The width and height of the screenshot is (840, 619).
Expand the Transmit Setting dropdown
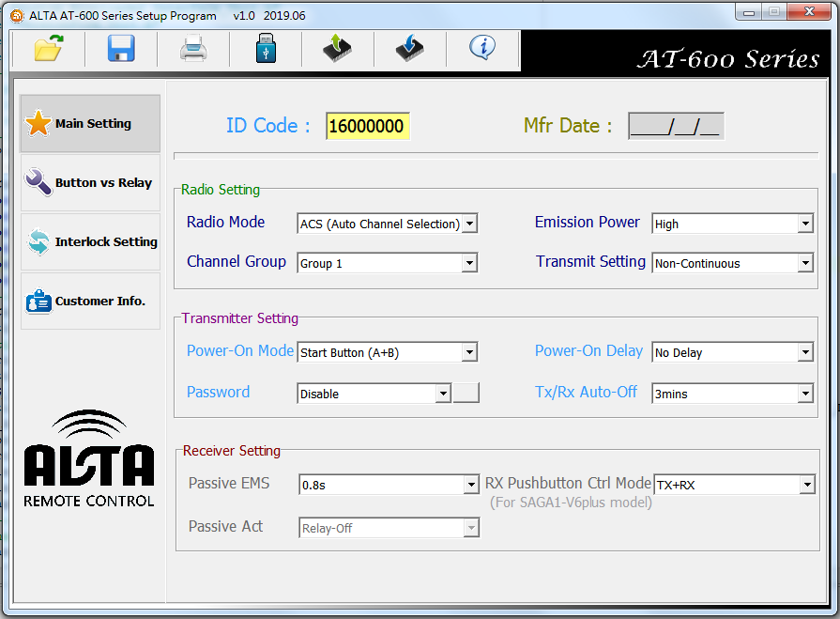732,263
